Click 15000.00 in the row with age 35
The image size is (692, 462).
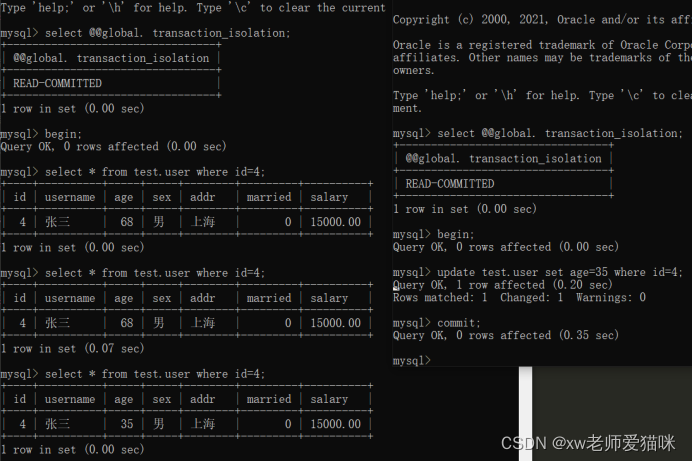336,424
